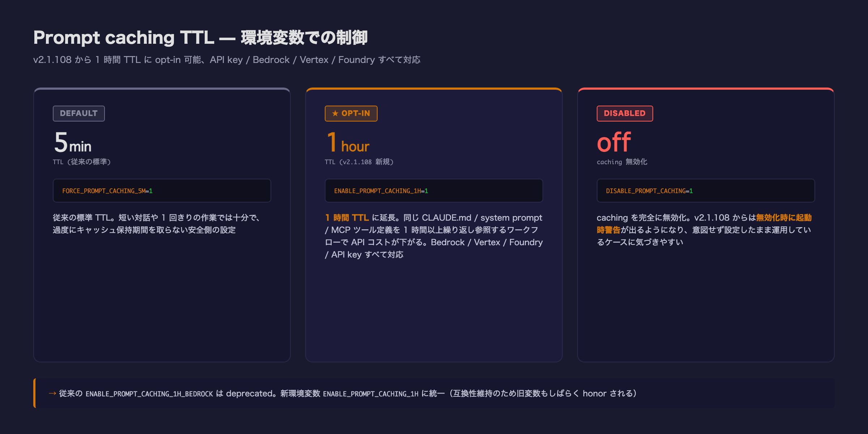Click the OPT-IN badge

[351, 114]
